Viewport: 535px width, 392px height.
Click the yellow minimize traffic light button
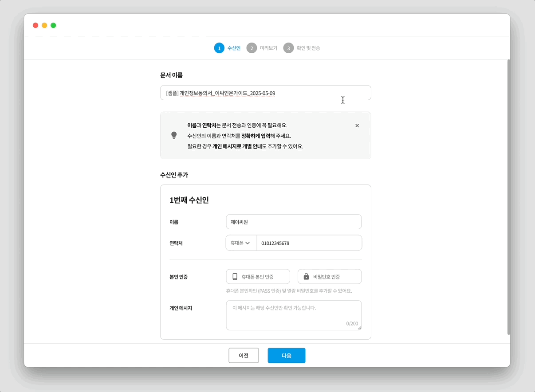click(x=44, y=25)
